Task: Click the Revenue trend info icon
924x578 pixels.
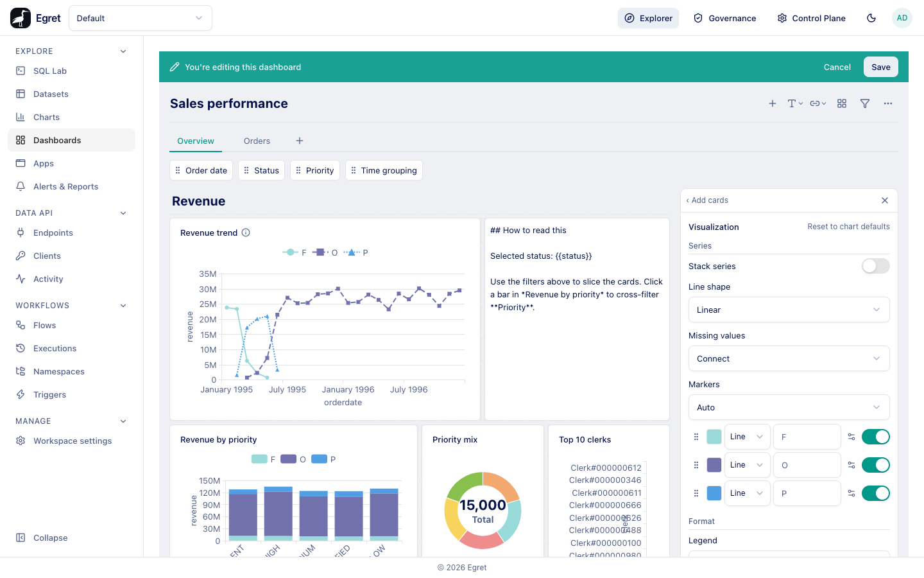Action: (x=246, y=232)
